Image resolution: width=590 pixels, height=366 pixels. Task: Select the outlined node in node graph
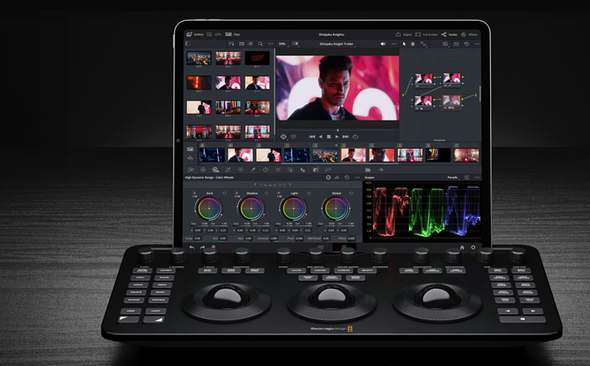coord(451,102)
